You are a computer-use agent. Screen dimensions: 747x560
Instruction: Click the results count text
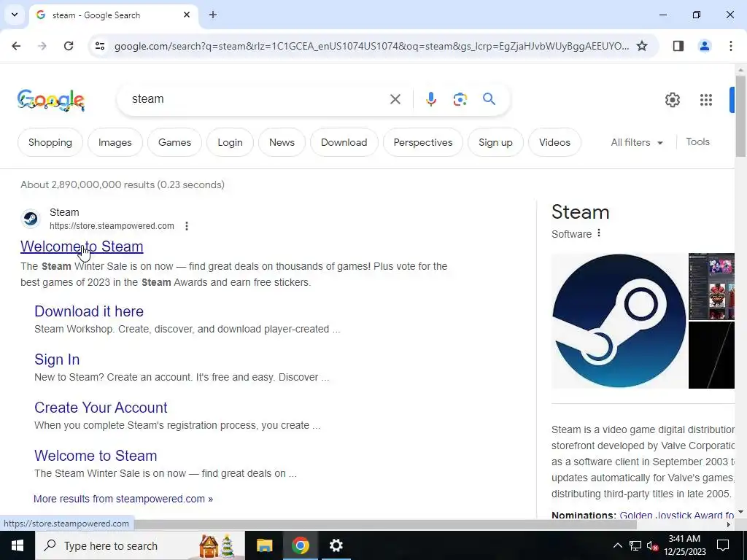[x=123, y=184]
